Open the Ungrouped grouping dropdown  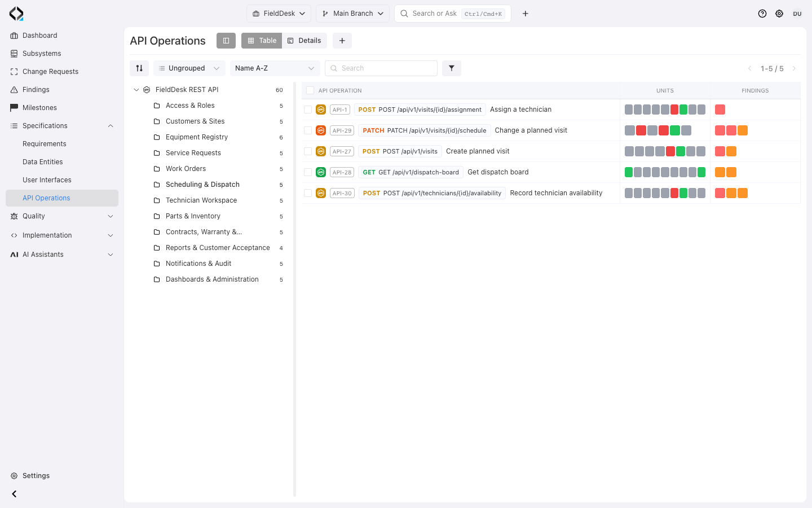click(x=189, y=68)
